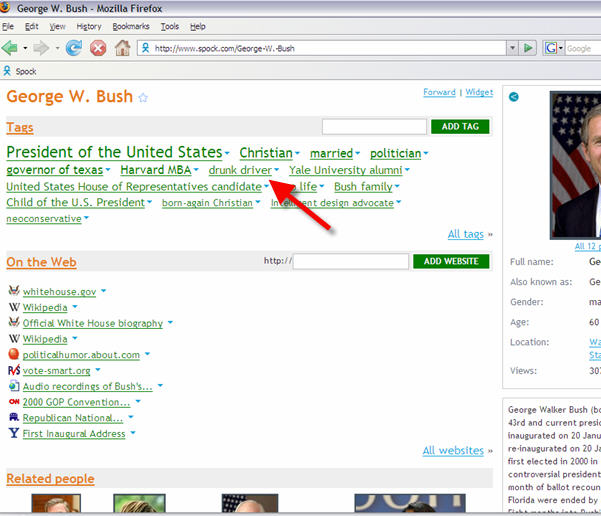Click the Forward link near page title
Screen dimensions: 601x516
pyautogui.click(x=439, y=92)
